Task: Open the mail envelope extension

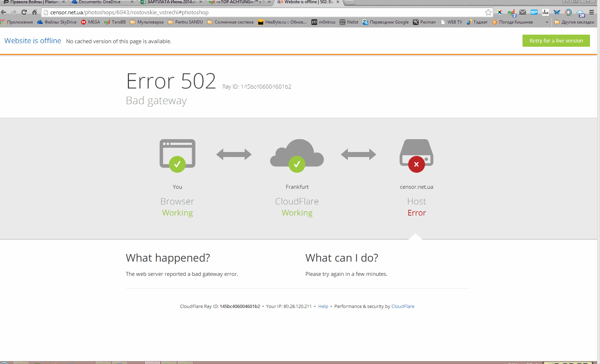Action: pos(522,12)
